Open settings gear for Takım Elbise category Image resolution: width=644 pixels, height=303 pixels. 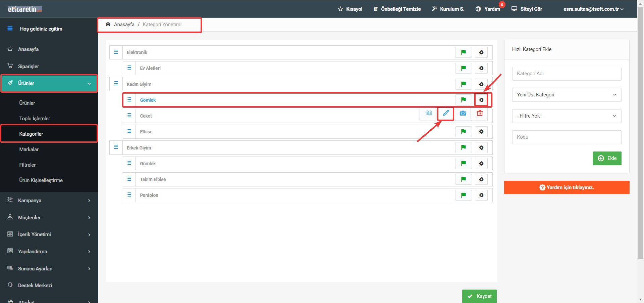pyautogui.click(x=481, y=179)
